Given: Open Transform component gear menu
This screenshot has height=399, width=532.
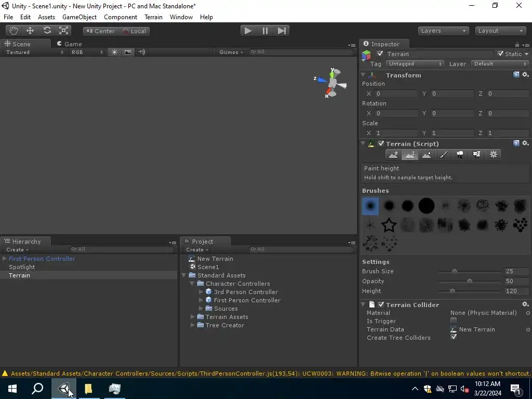Looking at the screenshot, I should 525,75.
